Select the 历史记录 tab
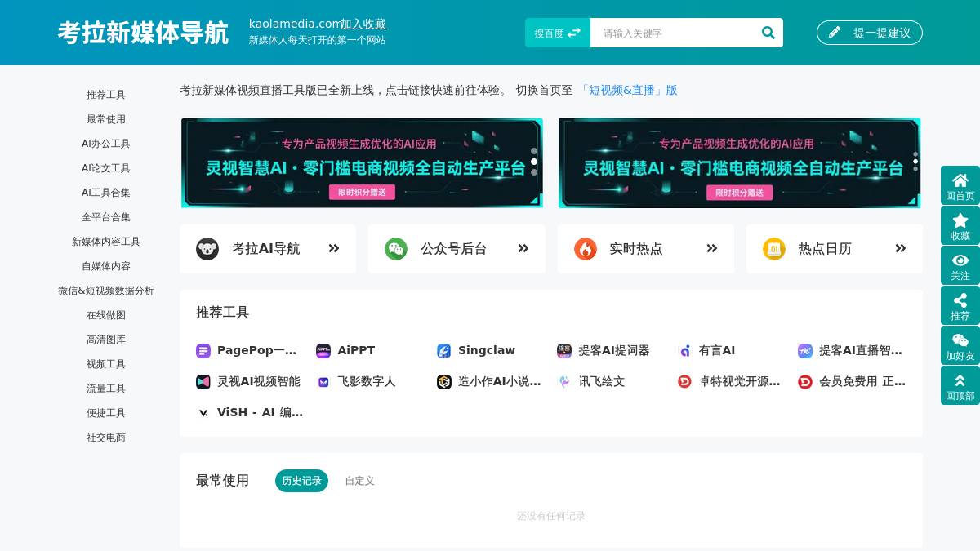Viewport: 980px width, 551px height. coord(301,481)
